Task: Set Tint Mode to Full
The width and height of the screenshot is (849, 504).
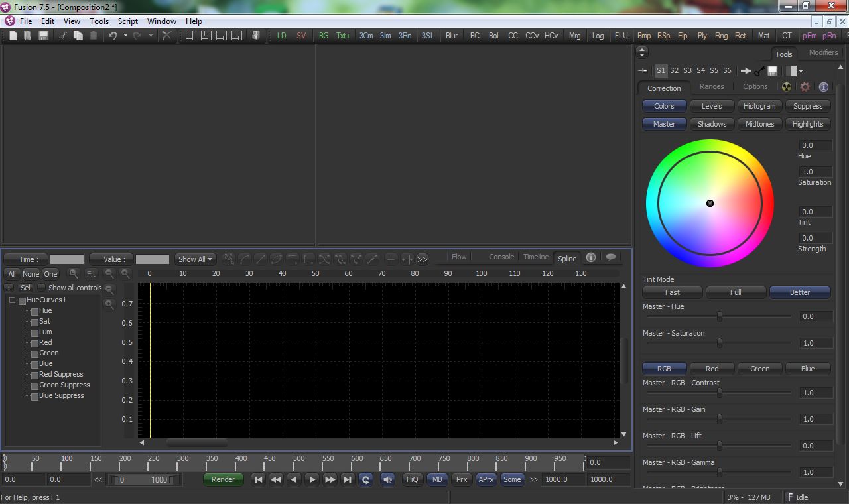Action: point(736,292)
